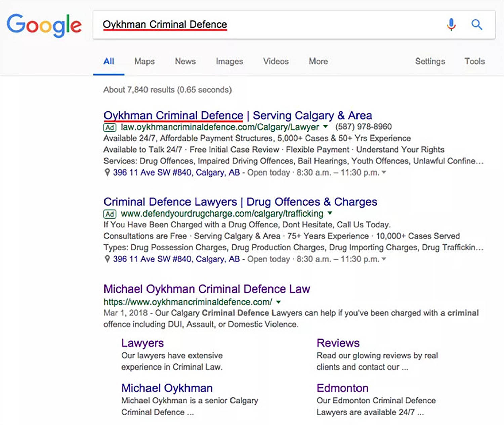
Task: Activate voice search with the microphone icon
Action: pyautogui.click(x=451, y=24)
